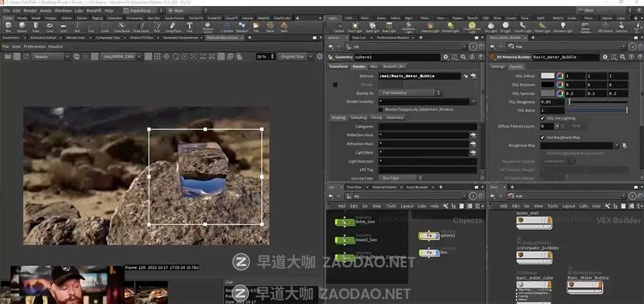Switch to Sampling sub-tab

click(x=358, y=118)
